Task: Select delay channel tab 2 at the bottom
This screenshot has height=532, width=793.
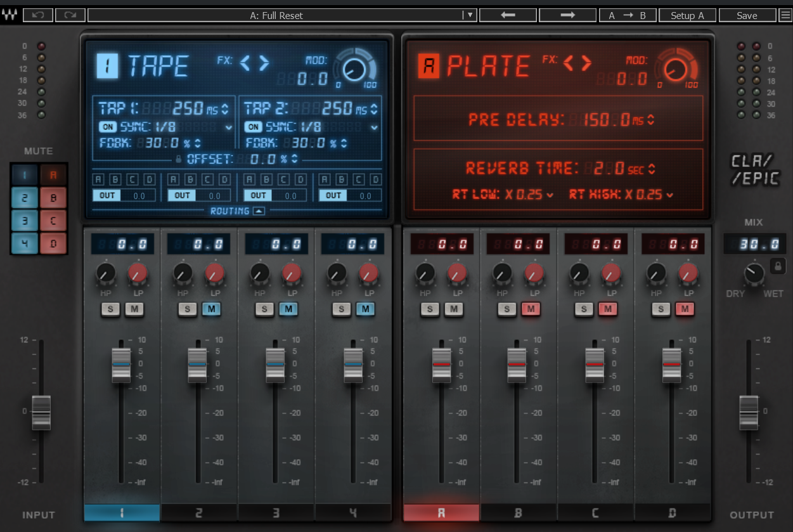Action: 199,513
